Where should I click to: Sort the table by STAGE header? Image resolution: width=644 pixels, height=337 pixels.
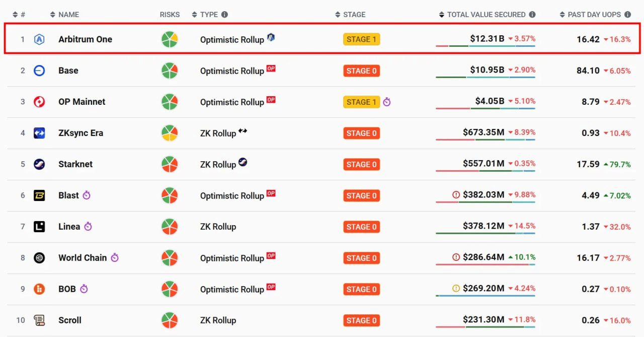(x=350, y=15)
